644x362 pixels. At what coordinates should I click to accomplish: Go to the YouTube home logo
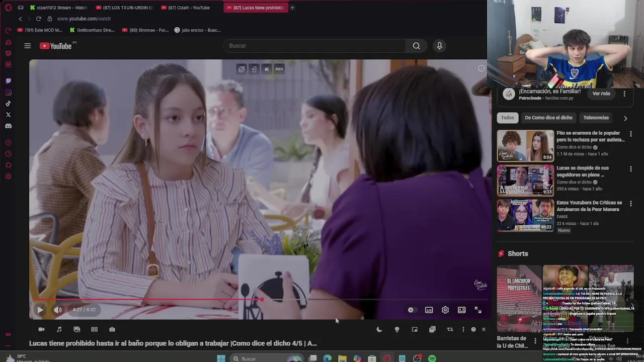coord(56,46)
